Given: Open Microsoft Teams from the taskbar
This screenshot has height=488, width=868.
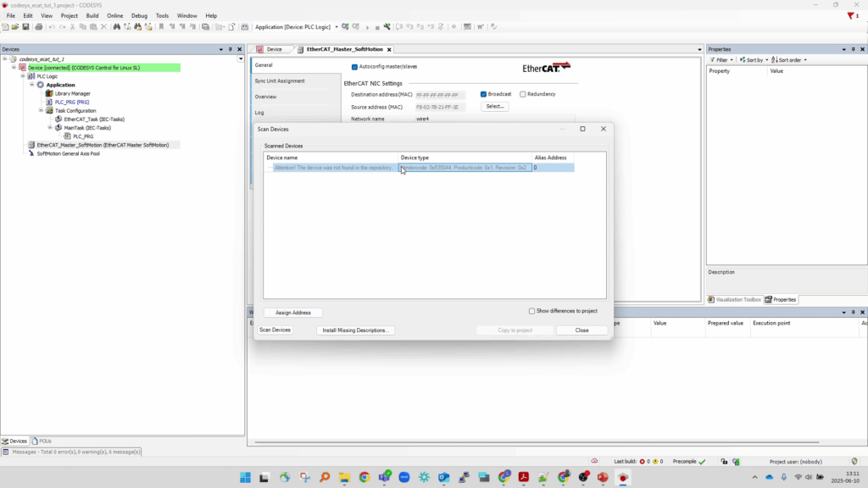Looking at the screenshot, I should point(385,478).
